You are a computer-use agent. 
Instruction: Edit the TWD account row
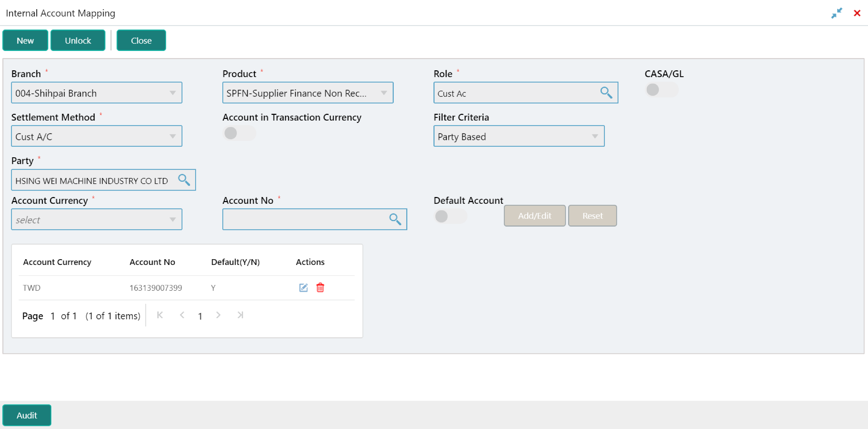303,288
